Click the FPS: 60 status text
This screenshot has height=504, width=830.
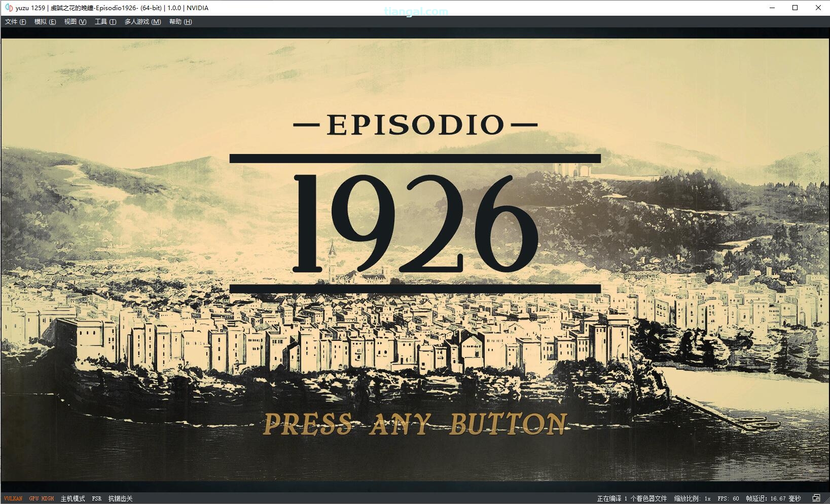click(x=728, y=498)
